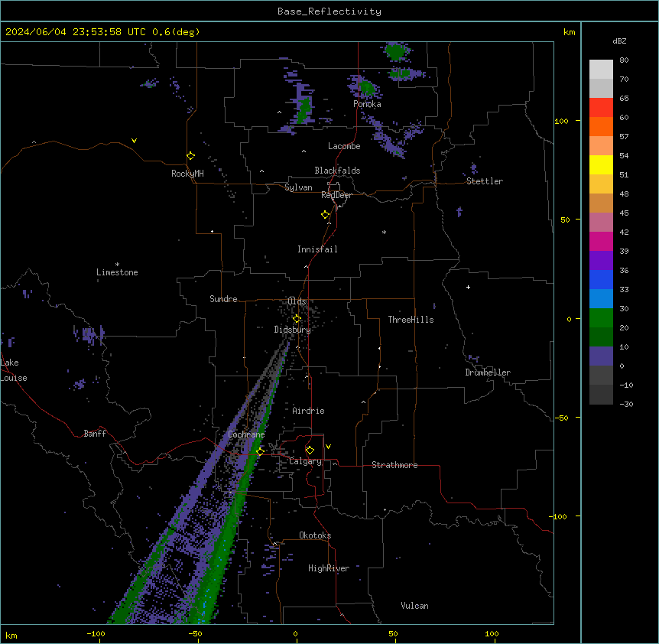This screenshot has width=659, height=644.
Task: Click the white asterisk above the Limestone label
Action: [117, 265]
